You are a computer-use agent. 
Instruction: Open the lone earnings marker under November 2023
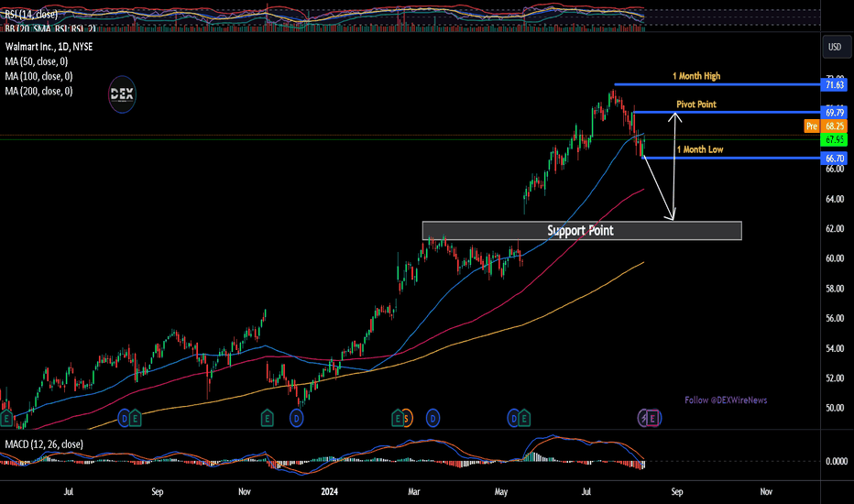point(267,419)
